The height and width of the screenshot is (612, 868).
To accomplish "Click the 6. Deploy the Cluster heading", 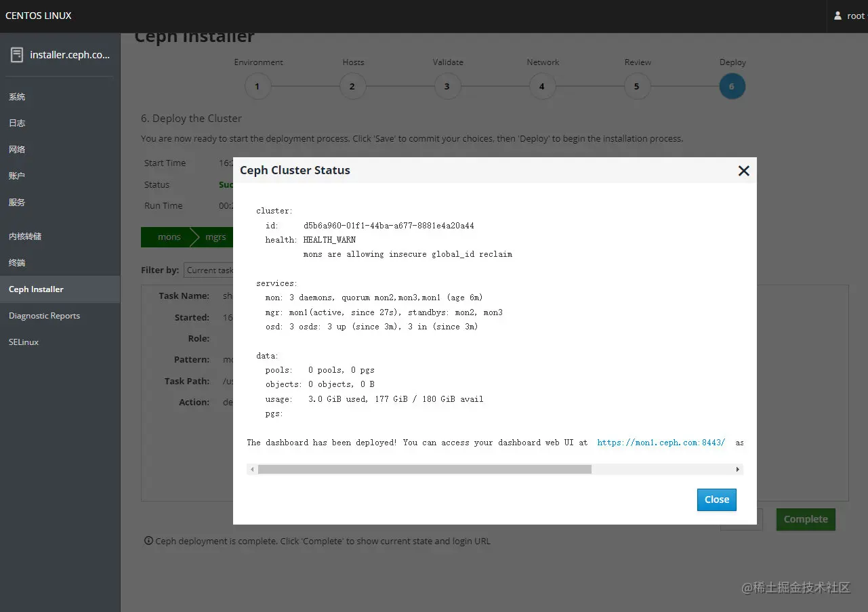I will click(191, 118).
